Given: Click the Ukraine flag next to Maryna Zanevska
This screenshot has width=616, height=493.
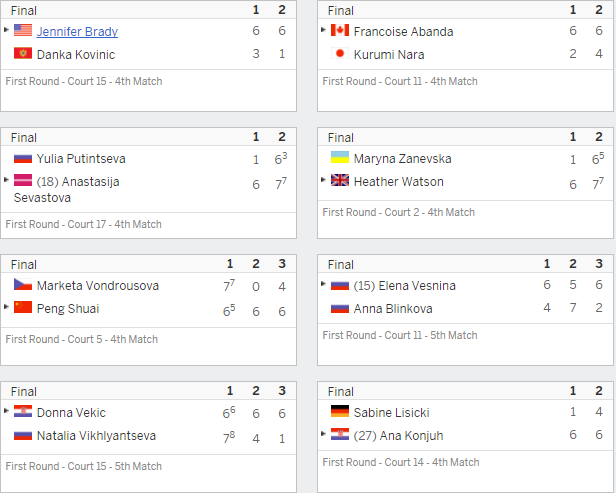Looking at the screenshot, I should tap(340, 157).
